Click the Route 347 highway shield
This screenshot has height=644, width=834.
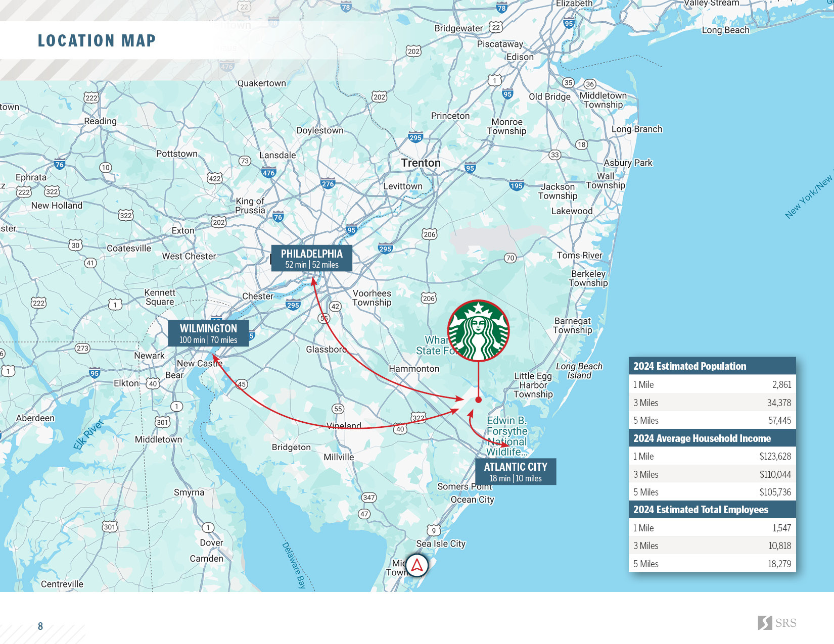(x=369, y=498)
